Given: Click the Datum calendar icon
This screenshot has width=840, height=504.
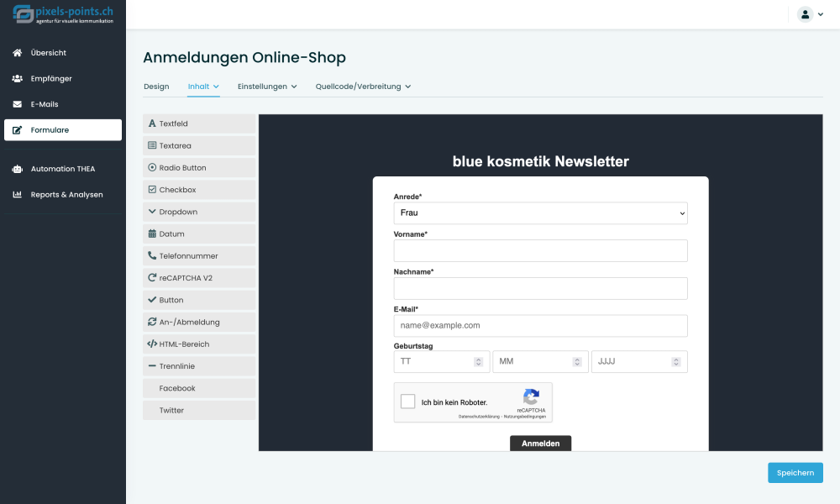Looking at the screenshot, I should click(x=152, y=234).
